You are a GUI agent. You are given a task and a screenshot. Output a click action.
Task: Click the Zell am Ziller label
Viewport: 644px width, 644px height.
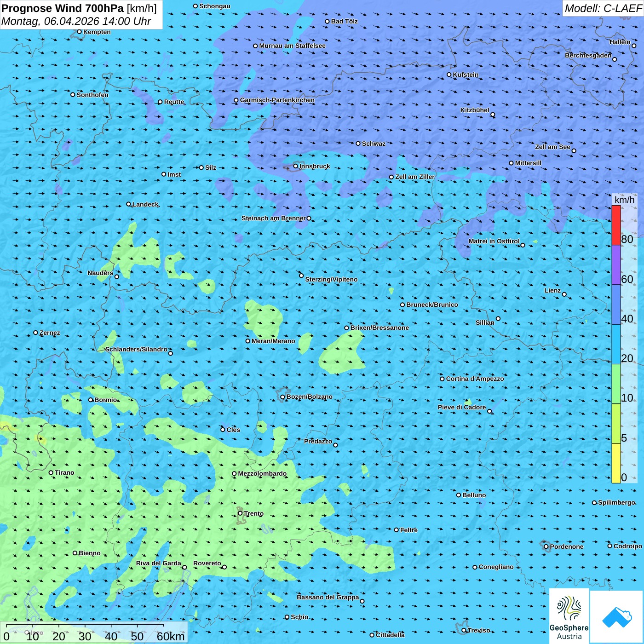click(414, 177)
